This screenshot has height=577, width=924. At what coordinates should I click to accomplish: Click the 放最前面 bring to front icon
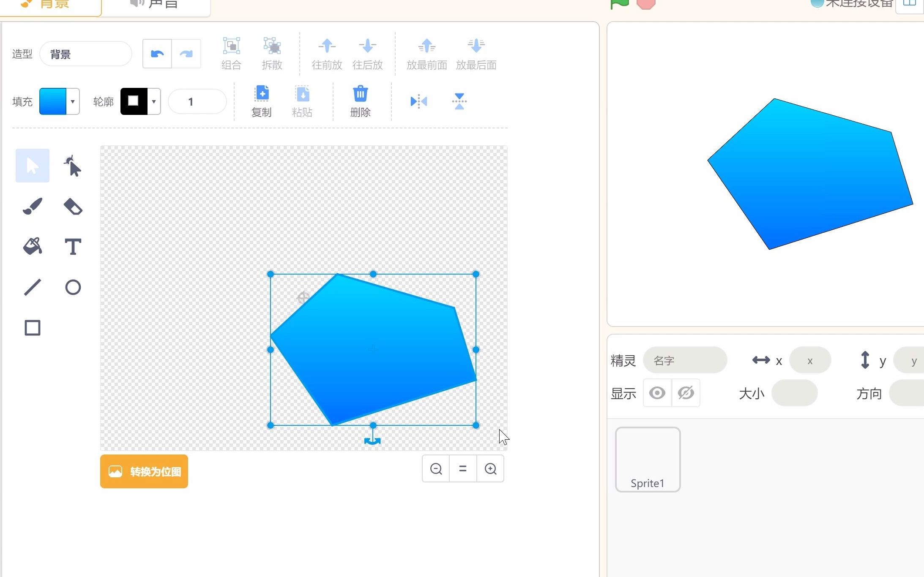[x=427, y=46]
